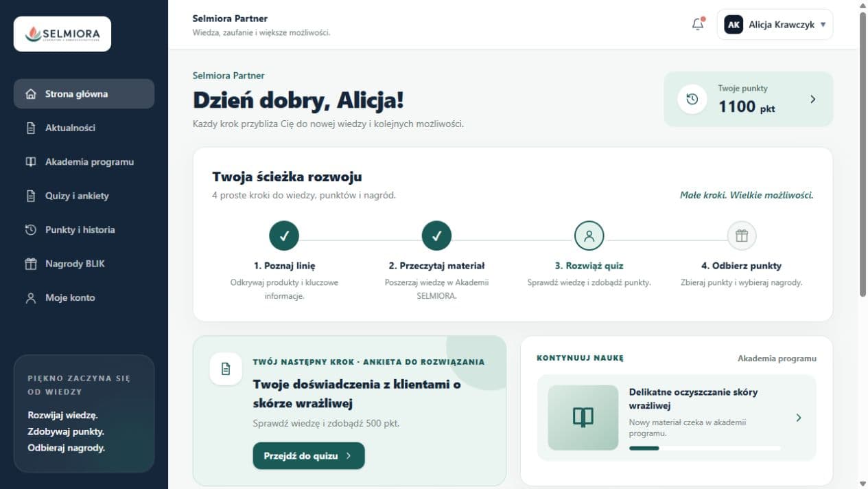
Task: Open Quizy i ankiety menu item
Action: coord(84,196)
